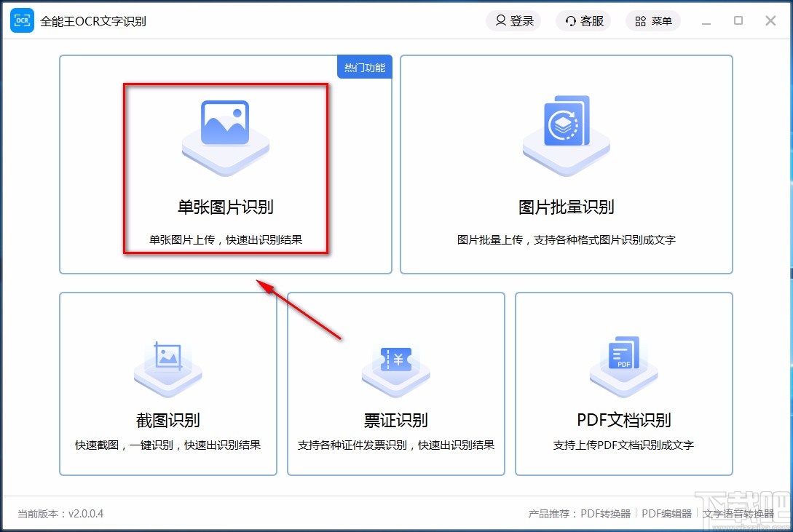Image resolution: width=793 pixels, height=532 pixels.
Task: Open the PDF转换器 product link
Action: pyautogui.click(x=605, y=514)
